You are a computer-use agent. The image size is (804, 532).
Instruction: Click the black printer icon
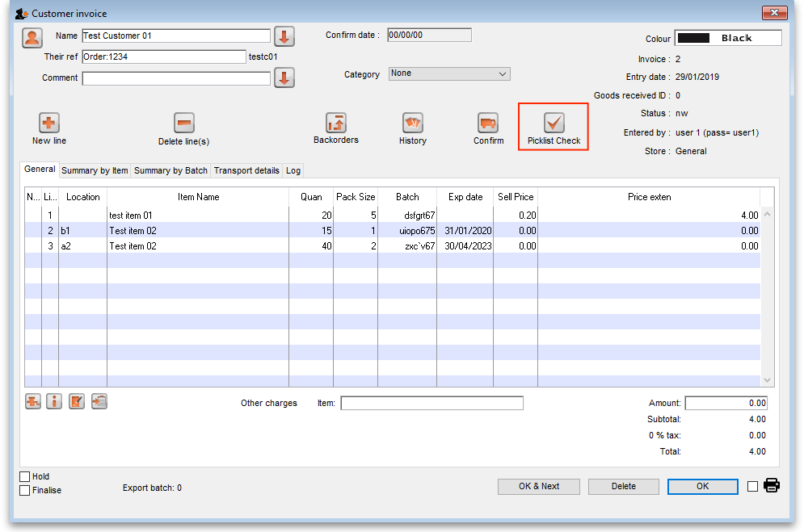(772, 486)
